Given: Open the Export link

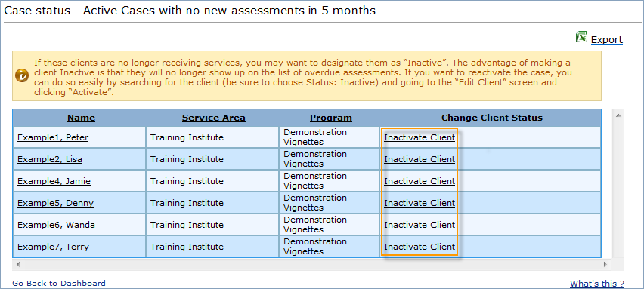Looking at the screenshot, I should tap(607, 40).
